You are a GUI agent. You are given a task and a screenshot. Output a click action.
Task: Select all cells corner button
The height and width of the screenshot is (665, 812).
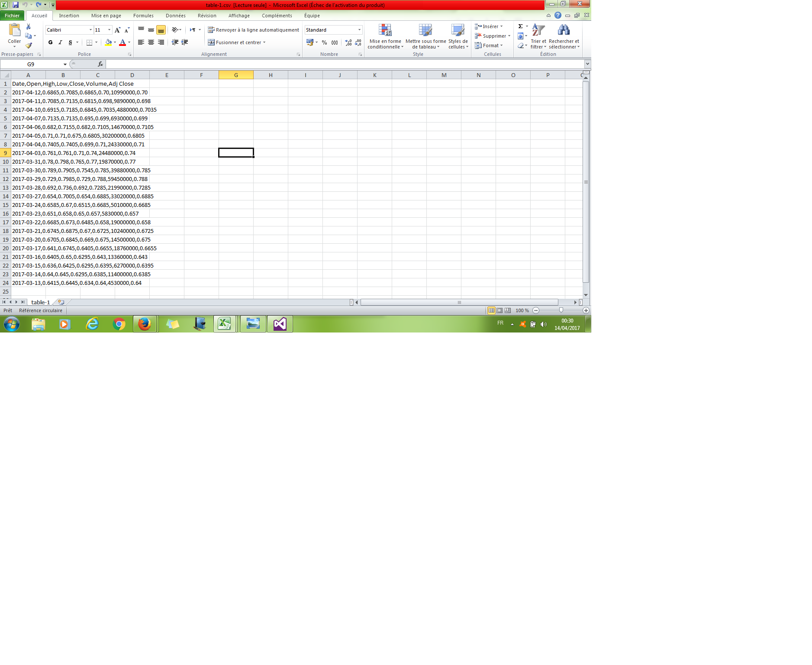click(6, 75)
